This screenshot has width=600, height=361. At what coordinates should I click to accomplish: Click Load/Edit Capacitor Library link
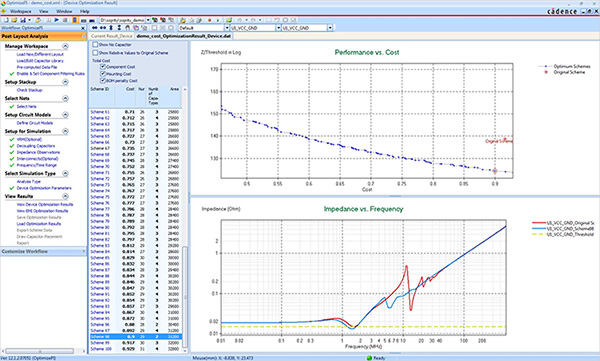[x=40, y=60]
